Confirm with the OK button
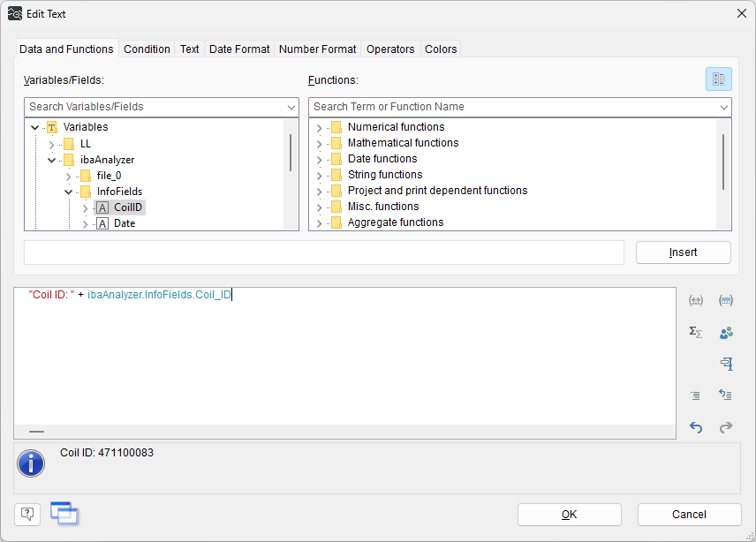 click(x=570, y=515)
